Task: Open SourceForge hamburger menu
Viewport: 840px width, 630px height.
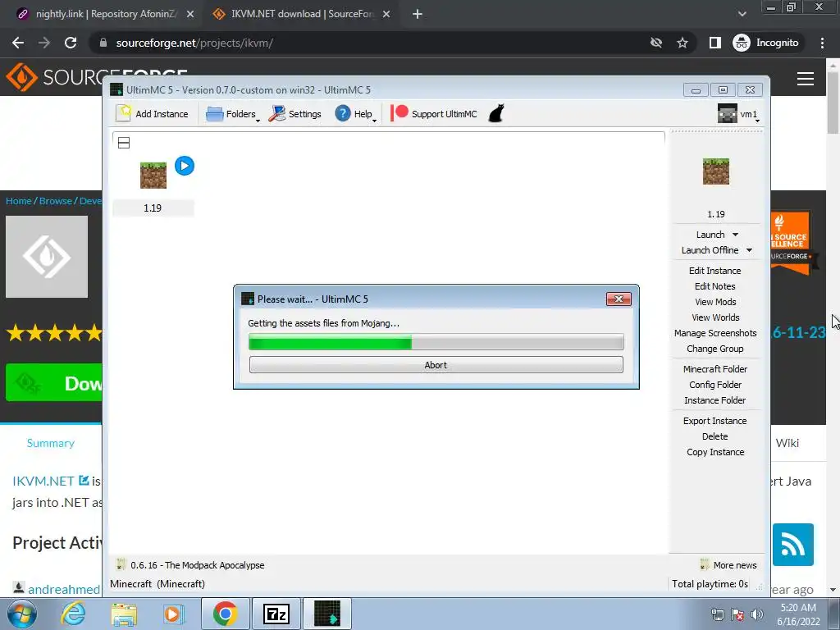Action: 806,79
